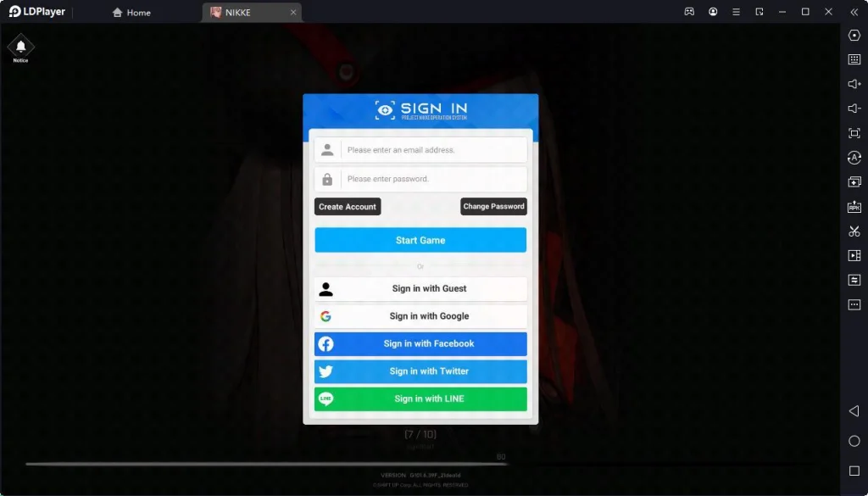Viewport: 868px width, 496px height.
Task: Tap the Android home circle button
Action: coord(854,441)
